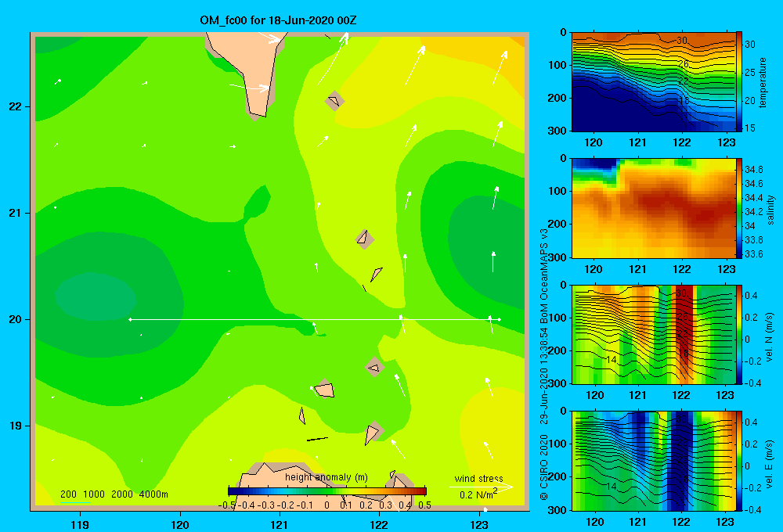
Task: Click the vertical 'temperature' axis label
Action: tap(763, 82)
